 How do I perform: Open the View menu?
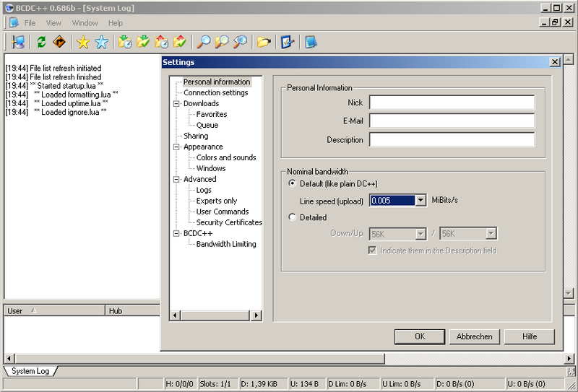[x=53, y=23]
